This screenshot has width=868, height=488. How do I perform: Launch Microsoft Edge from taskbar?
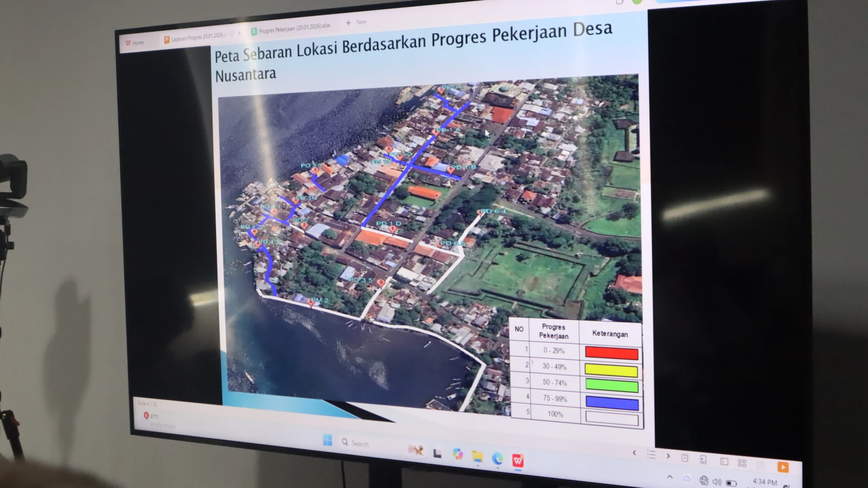pyautogui.click(x=497, y=459)
